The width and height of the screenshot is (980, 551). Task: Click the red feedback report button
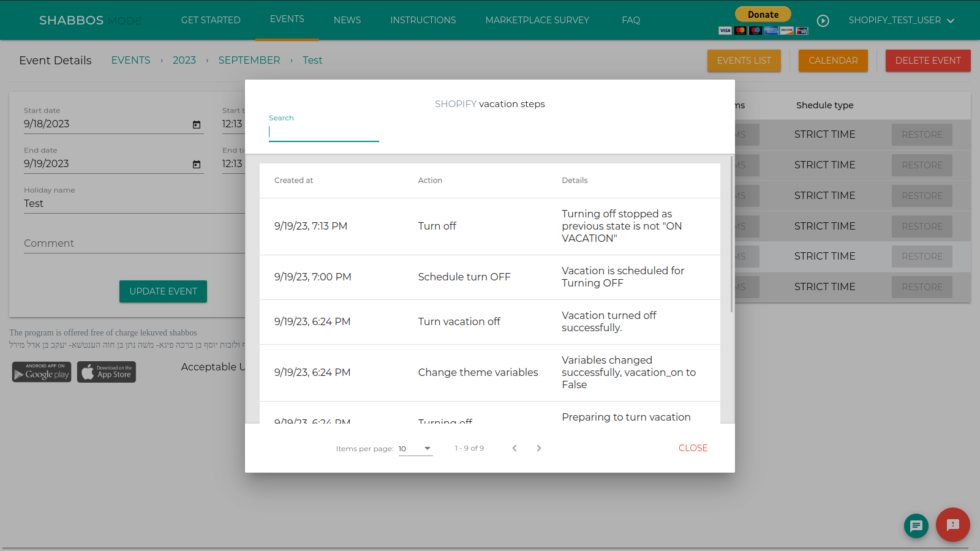coord(952,525)
